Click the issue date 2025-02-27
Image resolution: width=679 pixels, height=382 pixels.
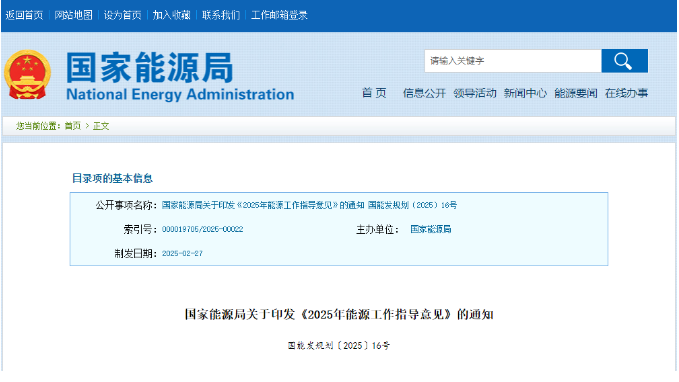coord(182,253)
